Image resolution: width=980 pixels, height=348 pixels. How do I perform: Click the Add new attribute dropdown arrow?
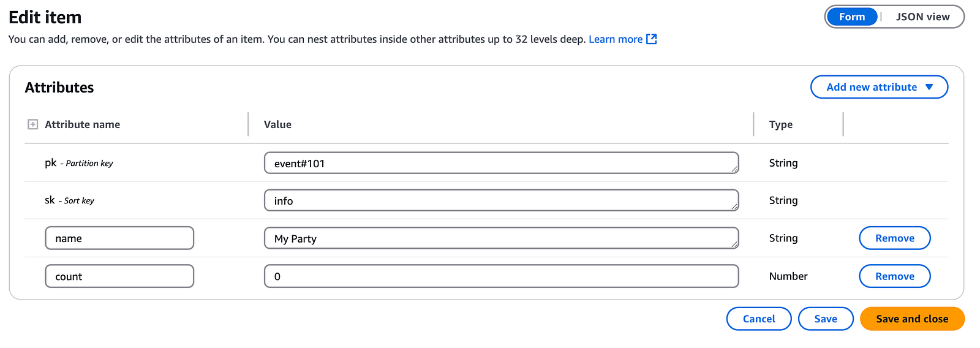[x=929, y=87]
